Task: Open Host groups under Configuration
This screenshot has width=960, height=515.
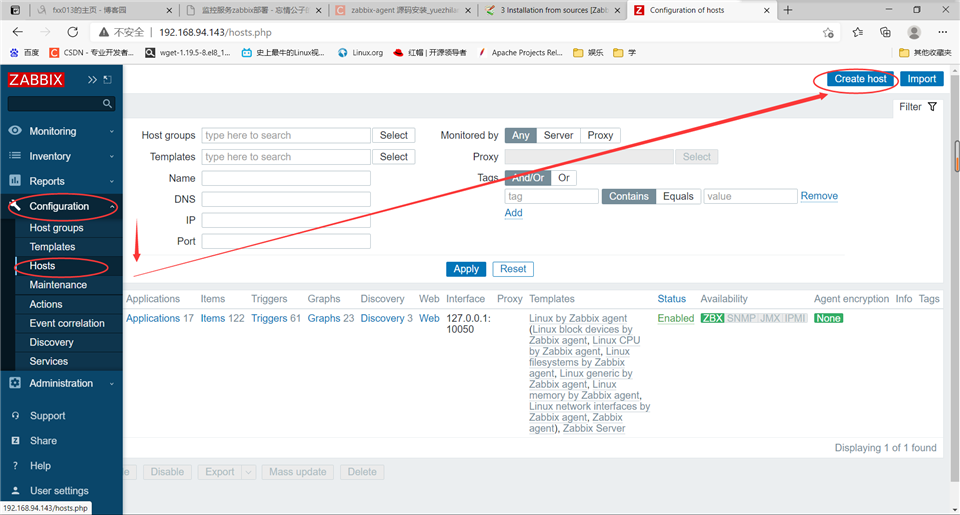Action: pos(56,228)
